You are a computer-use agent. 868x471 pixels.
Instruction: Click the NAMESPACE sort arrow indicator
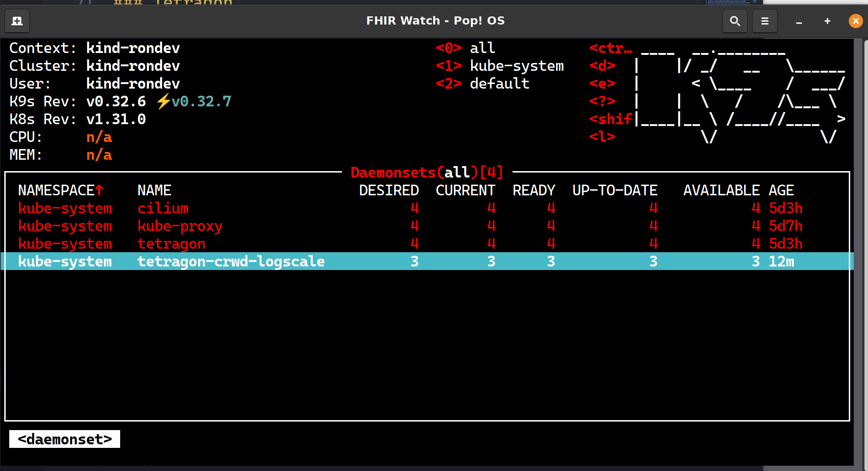[x=99, y=190]
